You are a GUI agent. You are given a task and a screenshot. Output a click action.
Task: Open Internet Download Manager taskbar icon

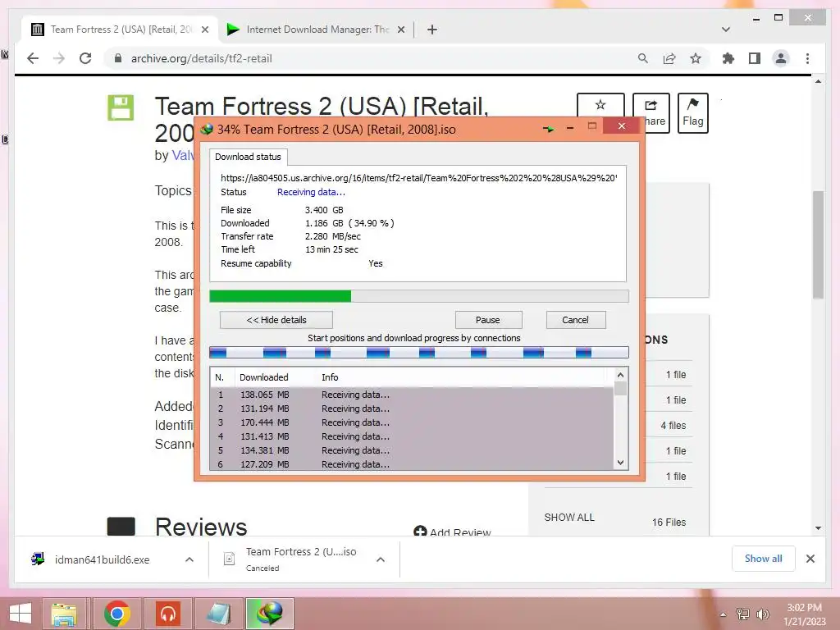point(269,614)
